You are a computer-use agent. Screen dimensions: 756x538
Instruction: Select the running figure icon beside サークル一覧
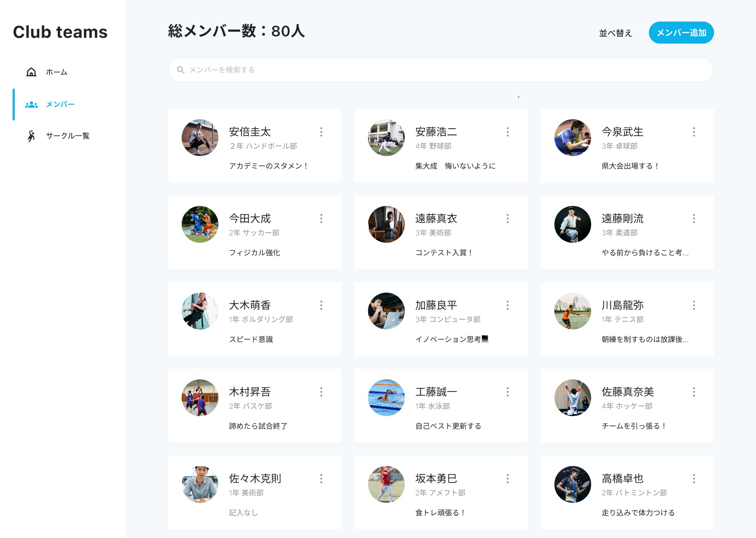[x=31, y=136]
